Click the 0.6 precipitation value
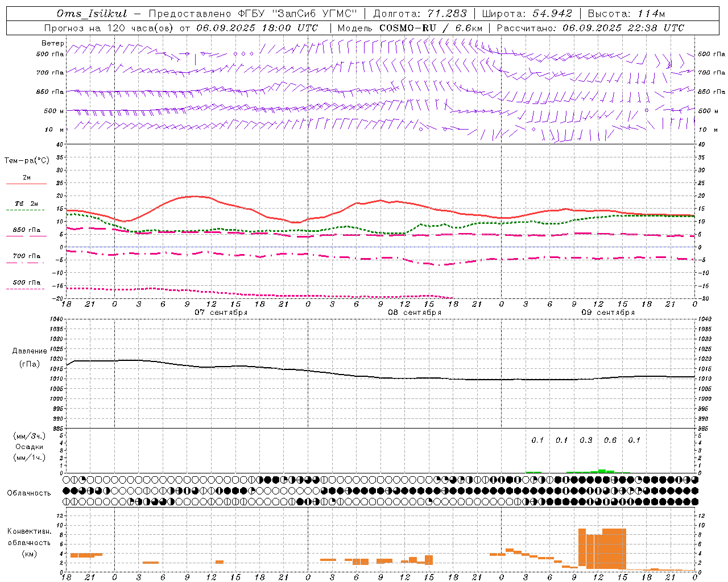The width and height of the screenshot is (728, 582). [x=610, y=440]
